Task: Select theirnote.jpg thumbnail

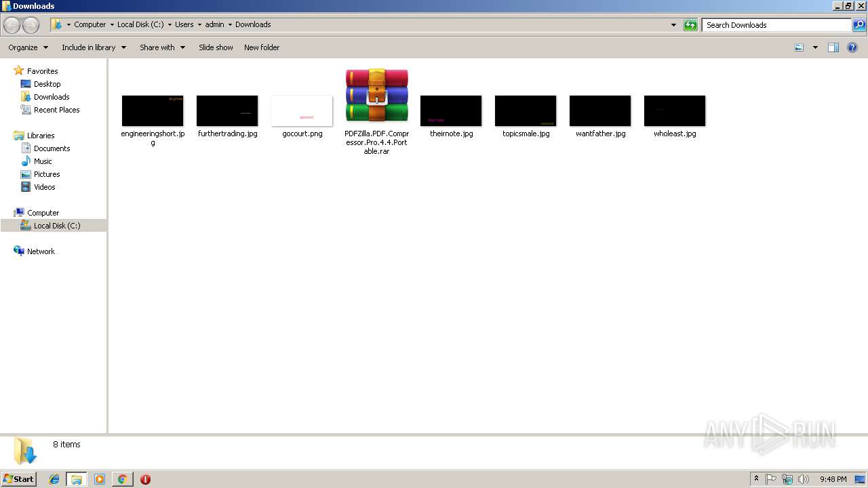Action: tap(451, 110)
